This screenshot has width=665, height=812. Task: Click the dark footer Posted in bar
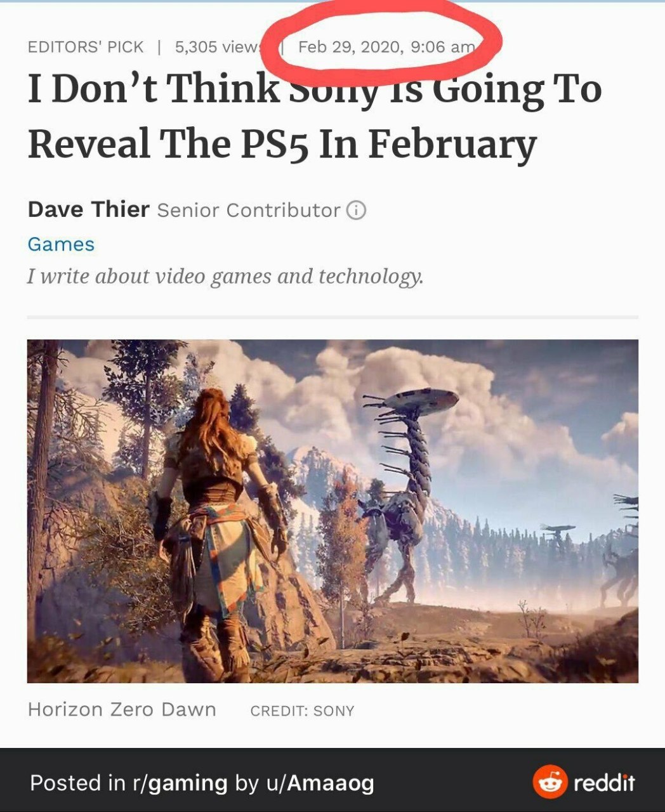[x=332, y=780]
